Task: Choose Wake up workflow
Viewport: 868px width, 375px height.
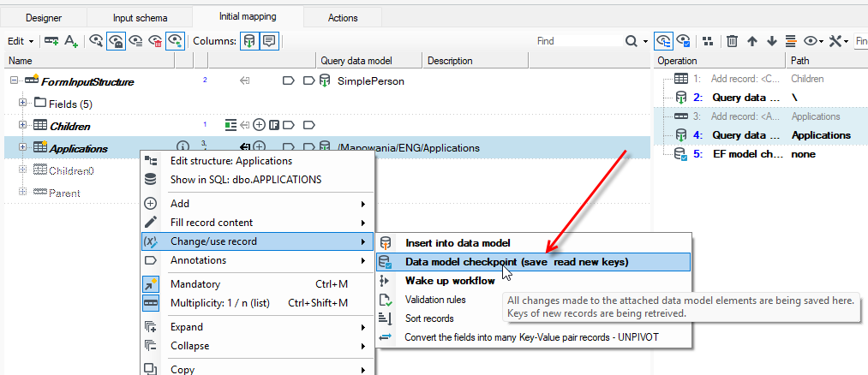Action: pos(533,281)
